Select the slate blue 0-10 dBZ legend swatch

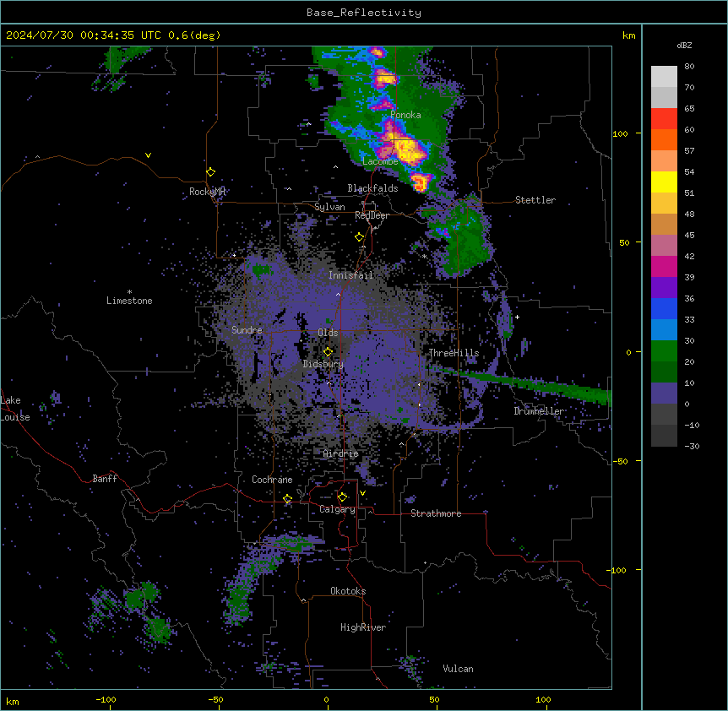(664, 393)
